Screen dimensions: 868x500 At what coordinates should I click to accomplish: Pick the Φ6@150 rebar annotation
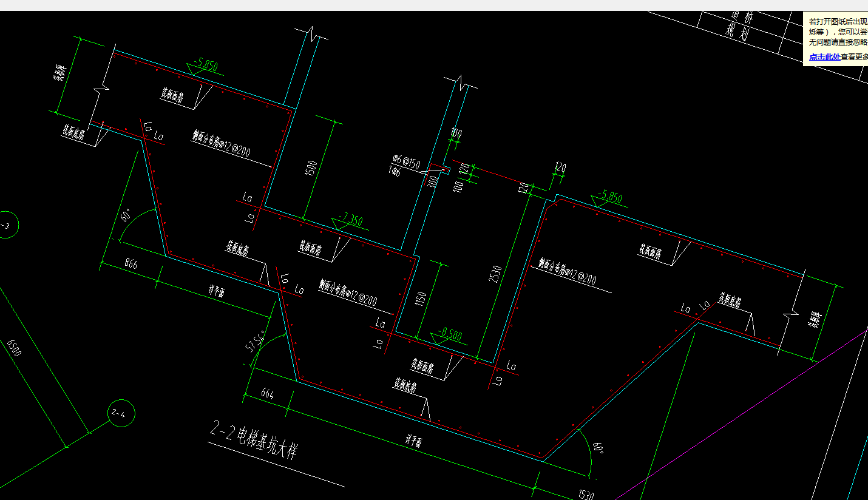point(405,162)
